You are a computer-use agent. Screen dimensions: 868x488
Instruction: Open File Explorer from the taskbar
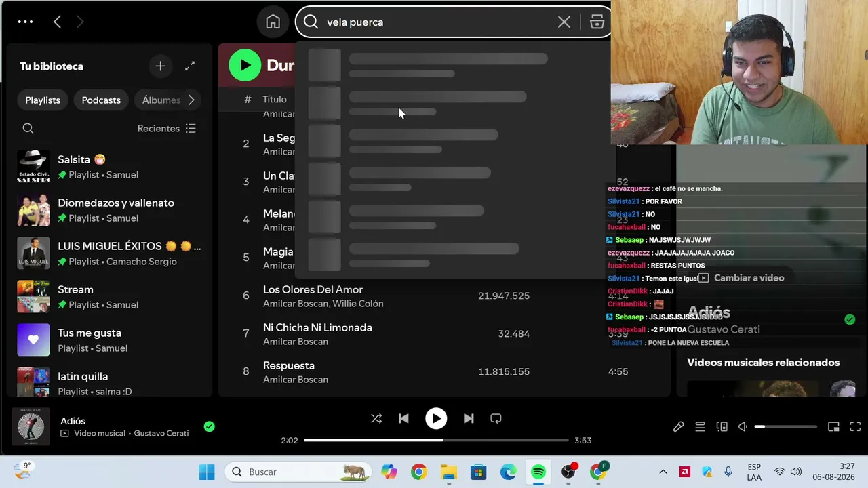(x=449, y=472)
